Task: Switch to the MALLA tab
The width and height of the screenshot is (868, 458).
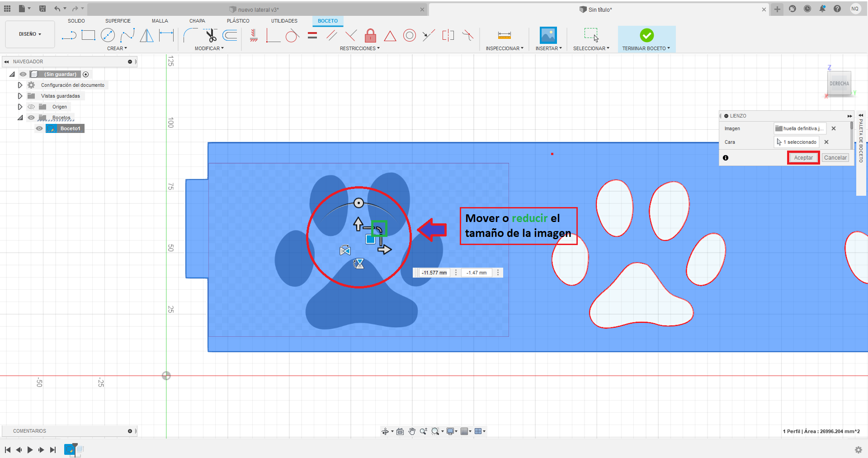Action: (160, 21)
